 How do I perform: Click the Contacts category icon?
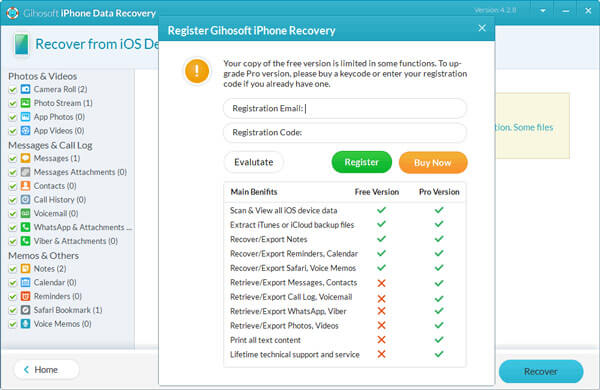(25, 186)
